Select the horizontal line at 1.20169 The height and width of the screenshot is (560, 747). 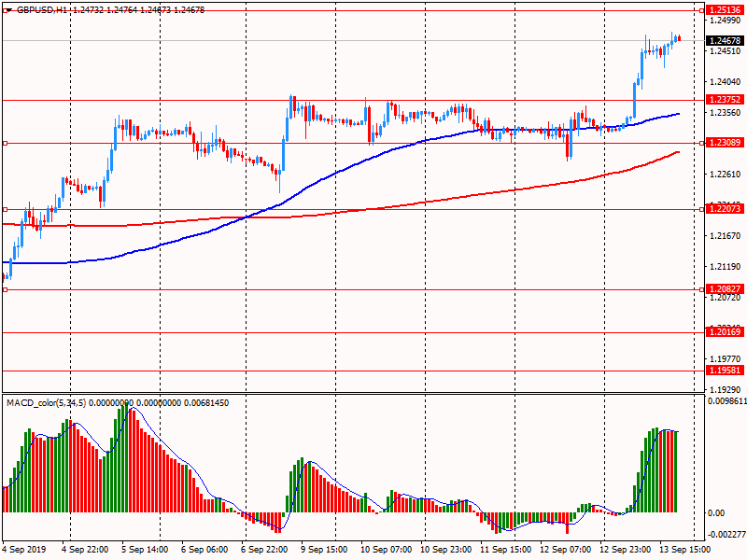point(353,333)
